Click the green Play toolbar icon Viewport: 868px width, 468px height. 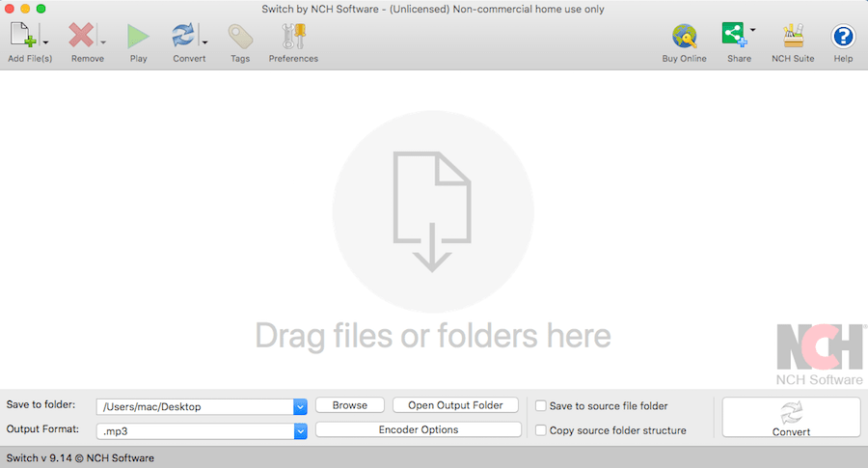[x=138, y=37]
